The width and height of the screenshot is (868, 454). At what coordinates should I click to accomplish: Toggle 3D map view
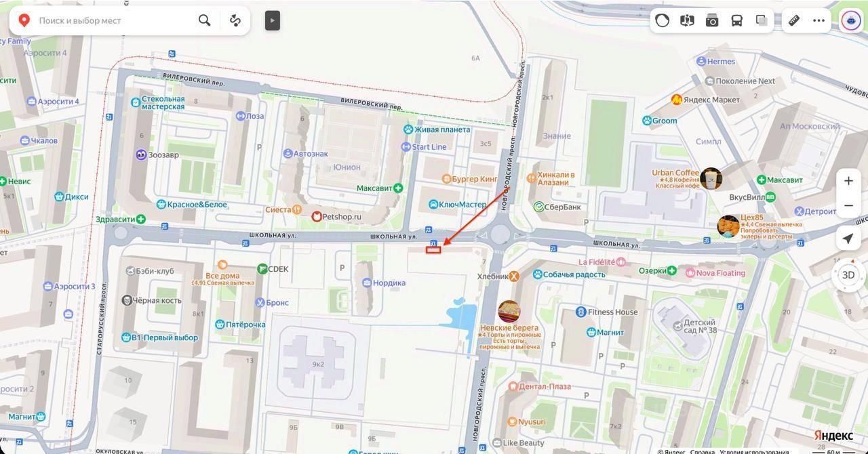pyautogui.click(x=848, y=275)
